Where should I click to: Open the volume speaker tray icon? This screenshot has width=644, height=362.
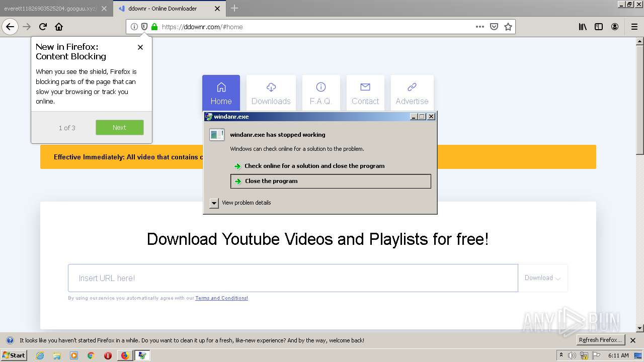[572, 355]
